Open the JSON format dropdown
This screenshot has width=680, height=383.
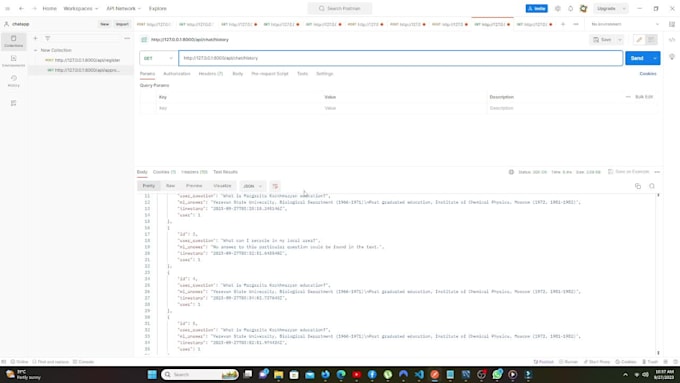[252, 186]
